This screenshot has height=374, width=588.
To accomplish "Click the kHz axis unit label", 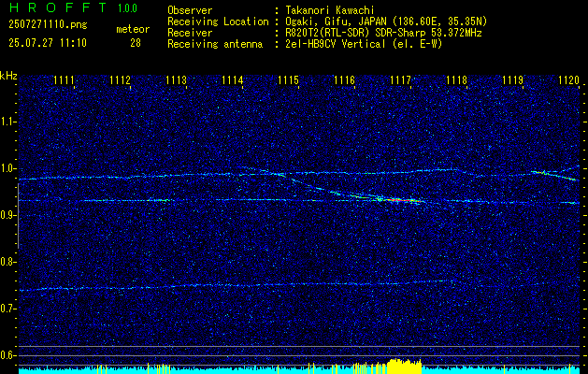I will (x=8, y=76).
